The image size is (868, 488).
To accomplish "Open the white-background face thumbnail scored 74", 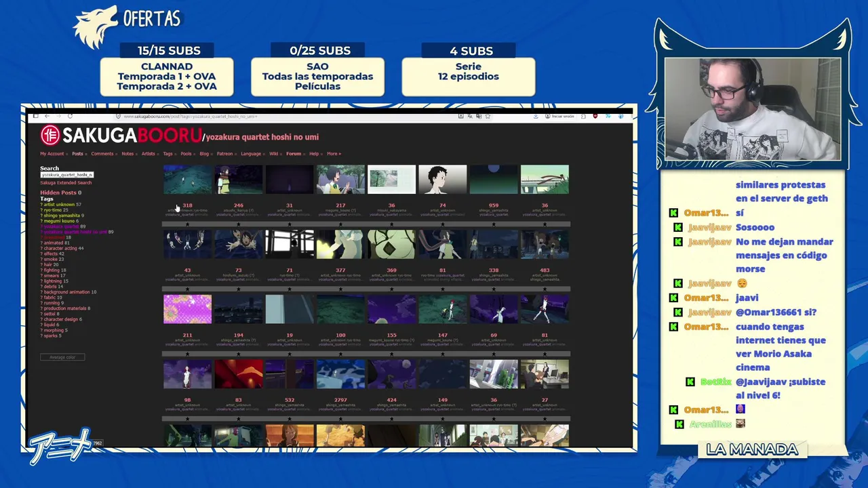I will click(x=442, y=179).
